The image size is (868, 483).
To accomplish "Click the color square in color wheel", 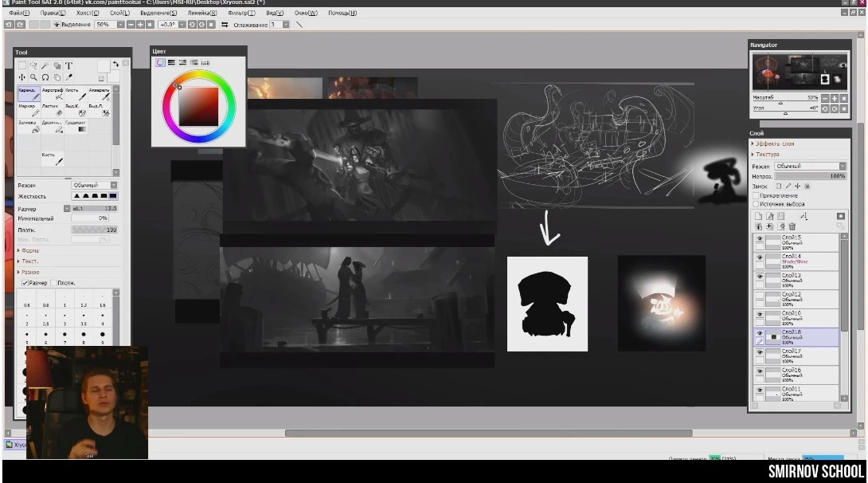I will 199,106.
